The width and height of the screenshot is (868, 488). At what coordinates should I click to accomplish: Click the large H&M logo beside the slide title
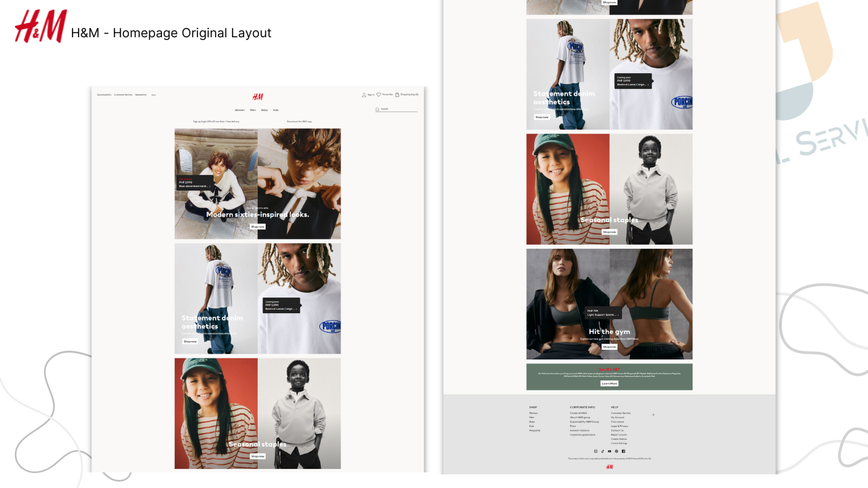click(x=41, y=26)
